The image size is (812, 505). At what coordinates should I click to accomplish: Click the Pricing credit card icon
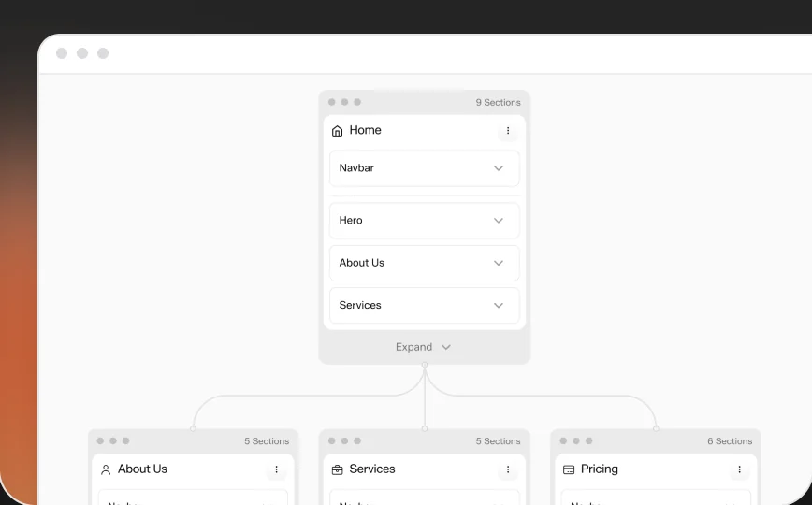[x=569, y=469]
